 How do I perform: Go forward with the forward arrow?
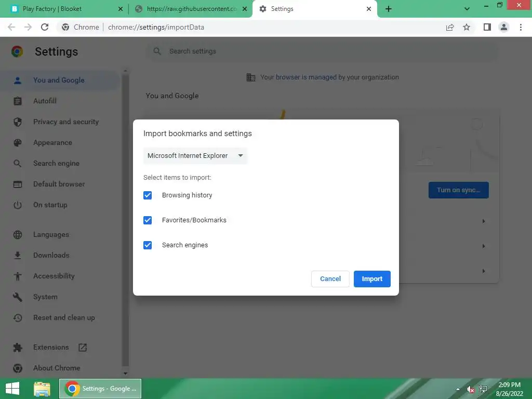[28, 27]
